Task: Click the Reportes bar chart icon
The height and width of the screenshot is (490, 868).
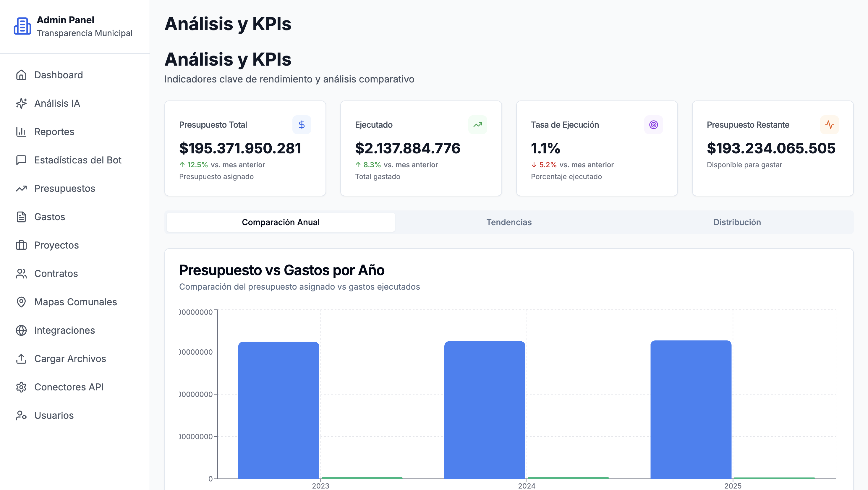Action: pos(21,132)
